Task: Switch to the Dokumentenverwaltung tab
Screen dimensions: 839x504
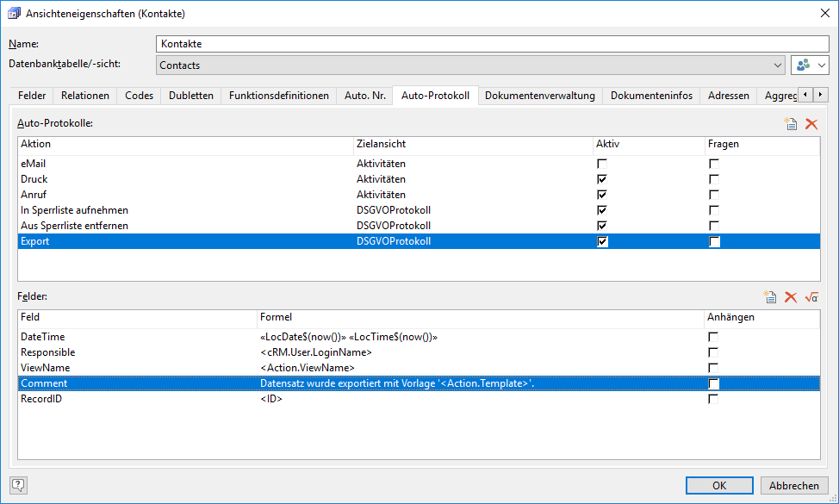Action: pos(540,96)
